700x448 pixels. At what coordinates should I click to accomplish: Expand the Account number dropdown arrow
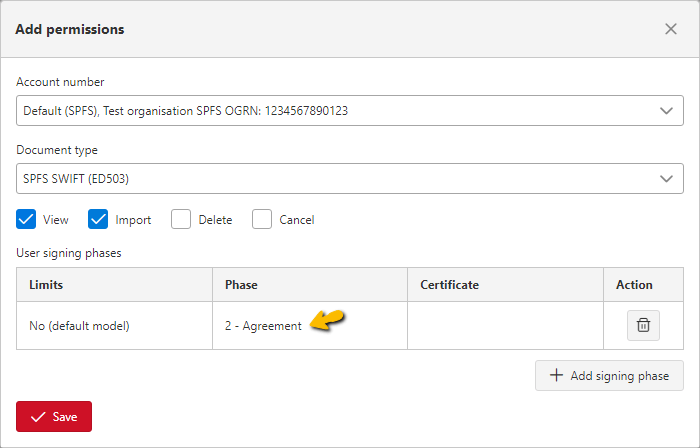point(666,111)
